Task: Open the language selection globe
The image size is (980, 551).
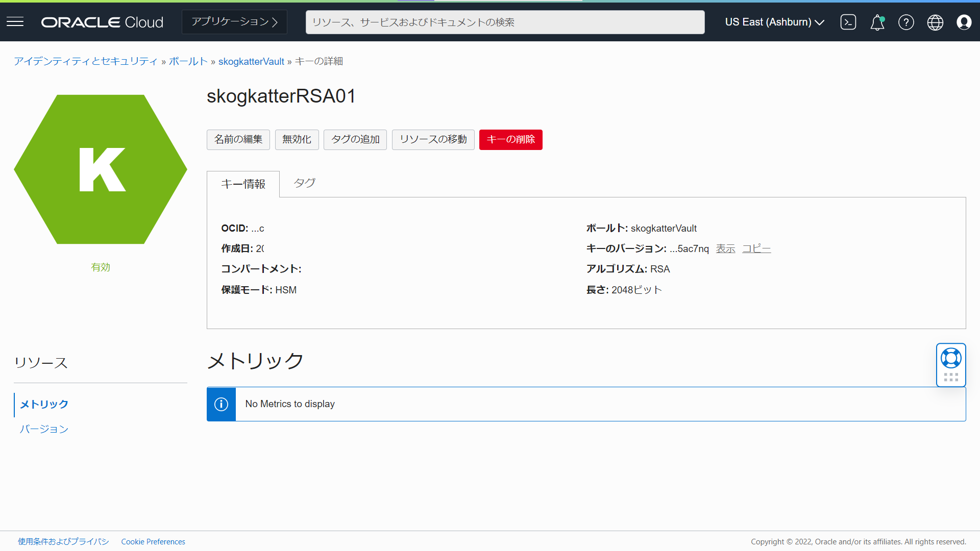Action: point(935,22)
